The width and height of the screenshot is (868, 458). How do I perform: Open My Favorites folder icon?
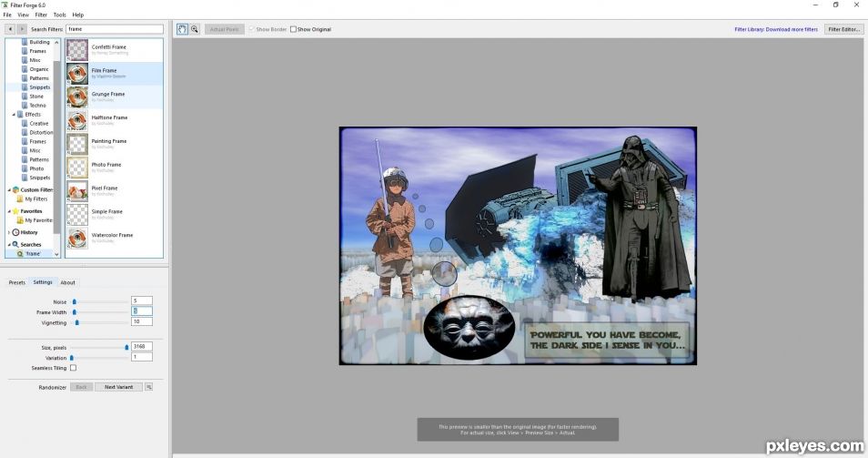click(20, 220)
